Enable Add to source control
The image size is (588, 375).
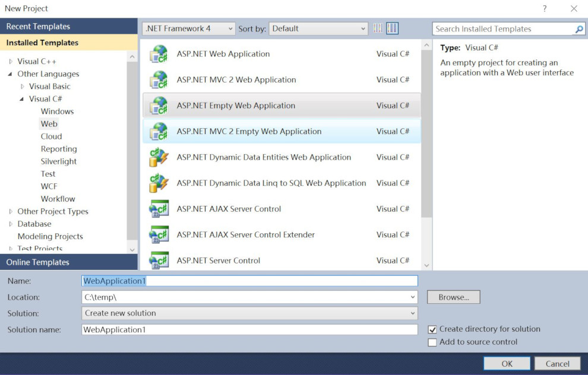(x=432, y=342)
